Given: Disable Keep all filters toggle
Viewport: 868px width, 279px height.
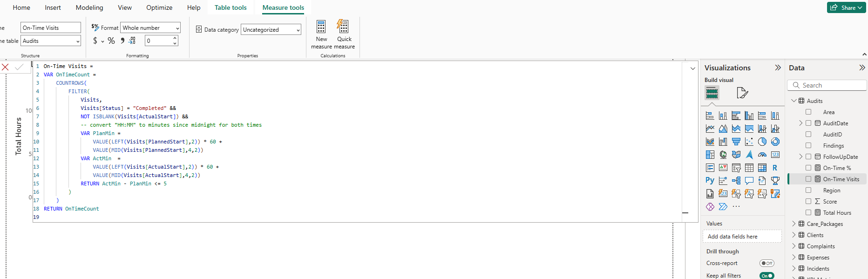Looking at the screenshot, I should pyautogui.click(x=766, y=276).
